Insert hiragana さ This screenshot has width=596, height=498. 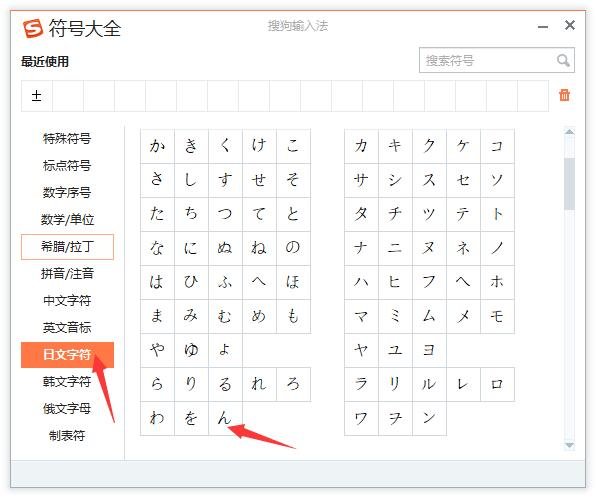(157, 180)
